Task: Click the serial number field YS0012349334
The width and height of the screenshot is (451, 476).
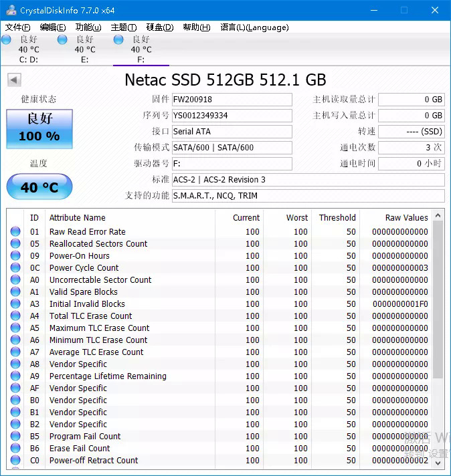Action: pos(232,116)
